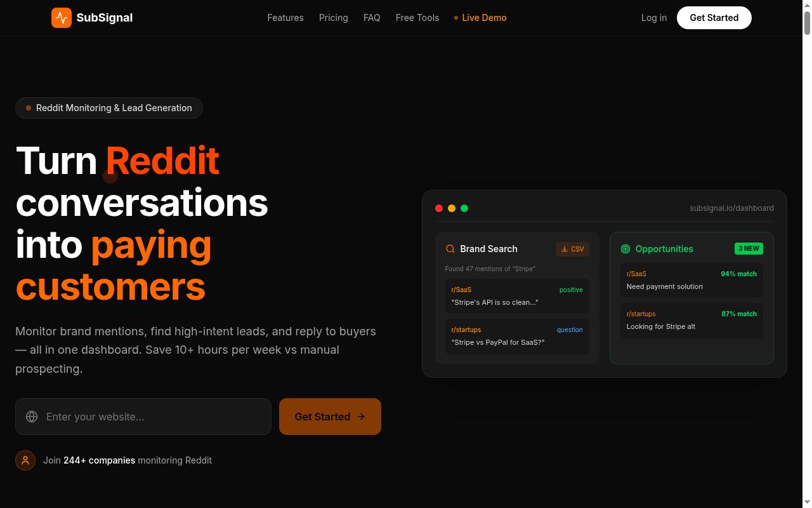Click the green window dot in dashboard preview
This screenshot has height=508, width=812.
pyautogui.click(x=464, y=208)
